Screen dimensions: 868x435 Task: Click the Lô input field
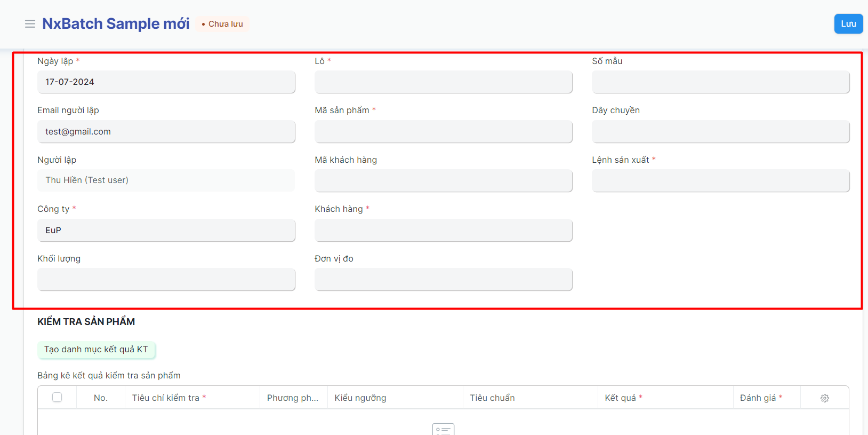pyautogui.click(x=443, y=82)
